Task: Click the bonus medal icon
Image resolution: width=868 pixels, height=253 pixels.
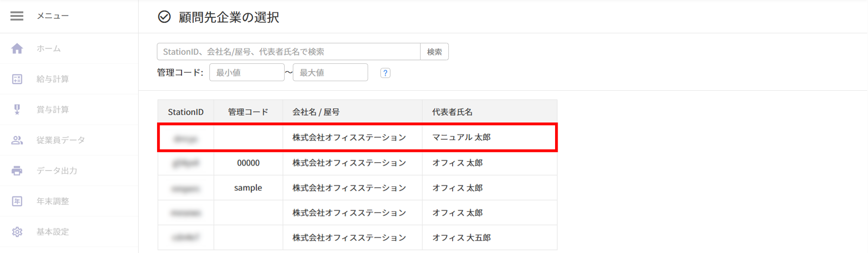Action: click(17, 109)
